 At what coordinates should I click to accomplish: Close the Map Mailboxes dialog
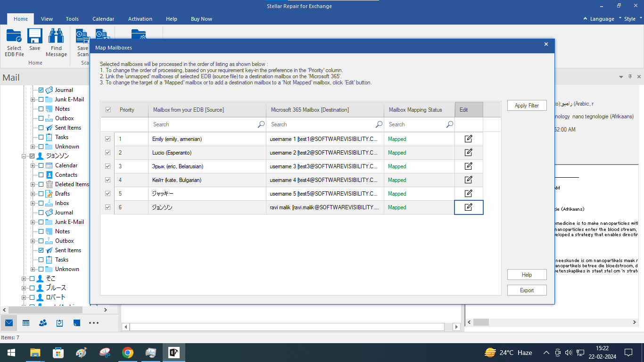[546, 44]
